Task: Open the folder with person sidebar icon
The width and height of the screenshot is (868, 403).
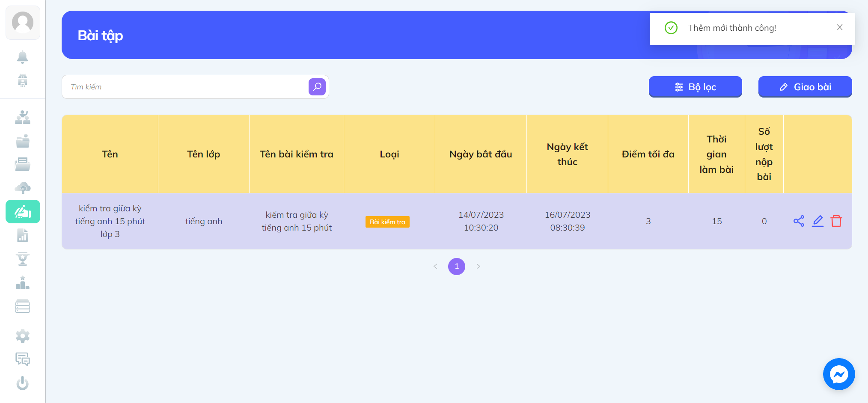Action: click(23, 141)
